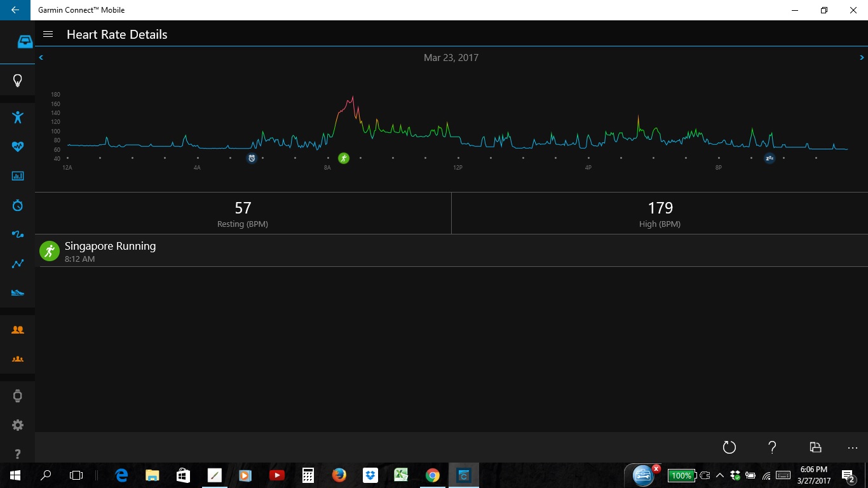Click the green running icon beside Singapore Running
The image size is (868, 488).
[x=50, y=251]
